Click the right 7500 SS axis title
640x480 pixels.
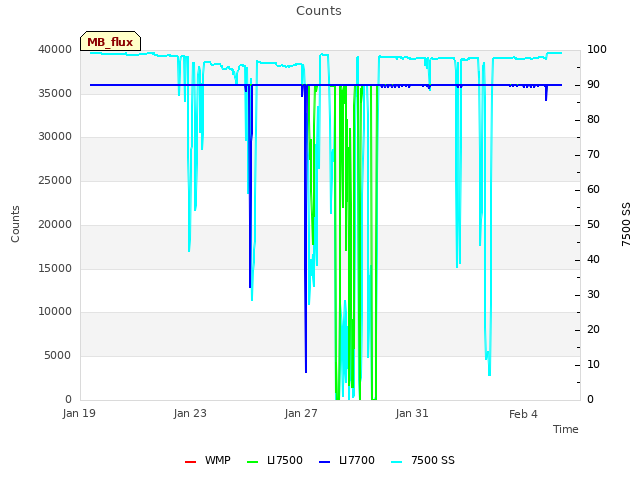pyautogui.click(x=626, y=224)
